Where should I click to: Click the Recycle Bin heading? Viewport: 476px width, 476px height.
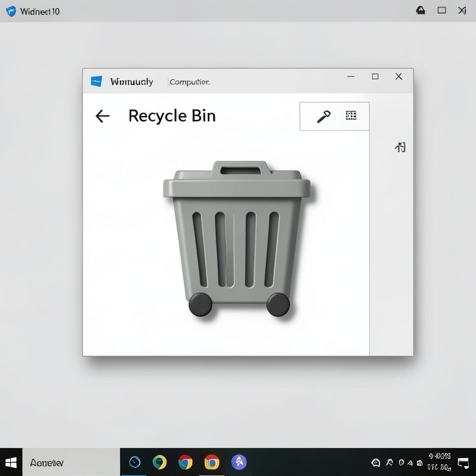(172, 116)
